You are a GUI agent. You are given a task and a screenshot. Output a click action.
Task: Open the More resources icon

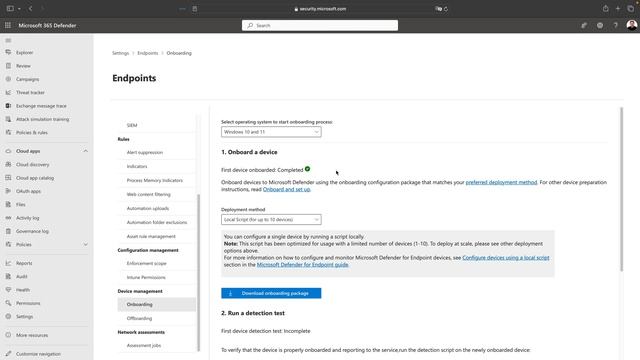pyautogui.click(x=8, y=335)
